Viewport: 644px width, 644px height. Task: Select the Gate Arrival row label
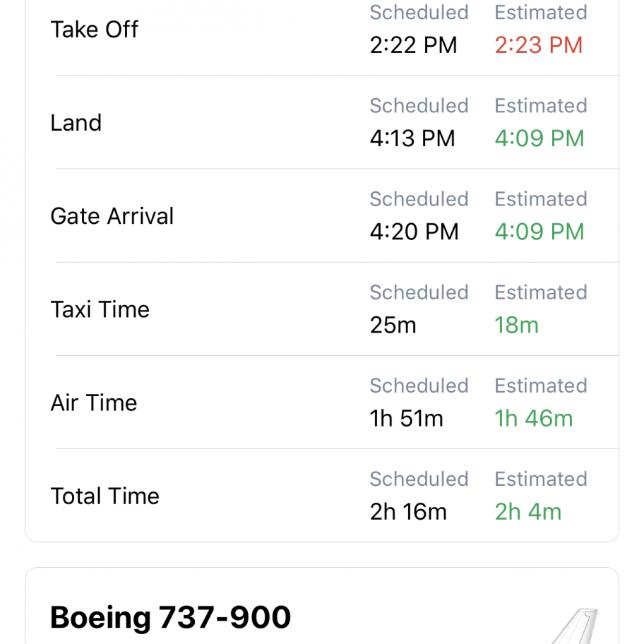click(x=112, y=216)
